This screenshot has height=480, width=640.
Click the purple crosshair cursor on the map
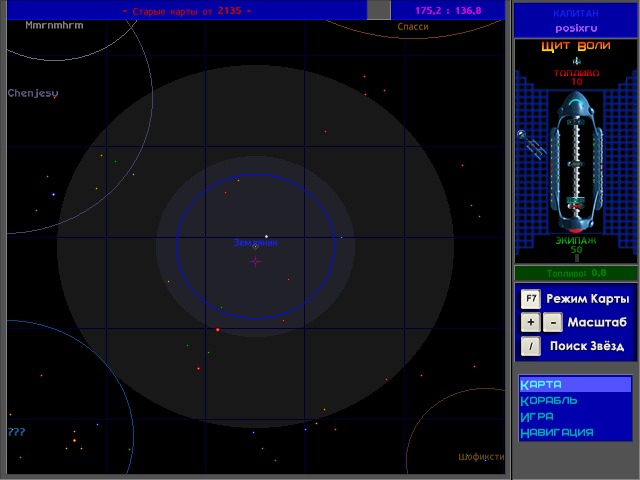(x=256, y=261)
